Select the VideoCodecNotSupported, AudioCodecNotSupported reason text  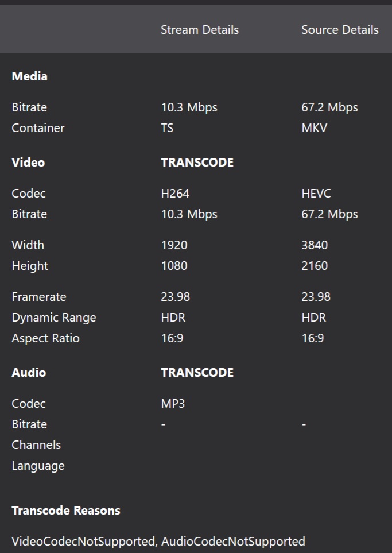[x=158, y=542]
